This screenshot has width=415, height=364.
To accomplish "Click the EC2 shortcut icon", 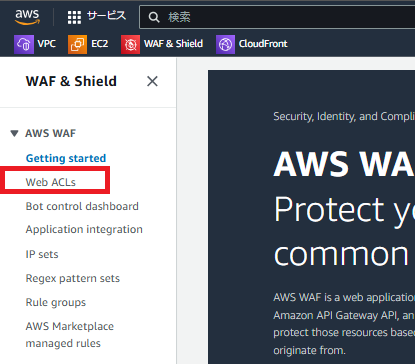I will [77, 44].
